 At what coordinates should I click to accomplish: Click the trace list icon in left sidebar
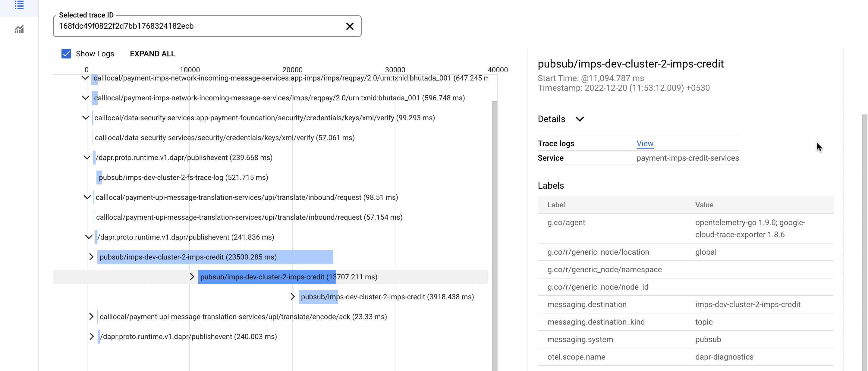tap(19, 5)
